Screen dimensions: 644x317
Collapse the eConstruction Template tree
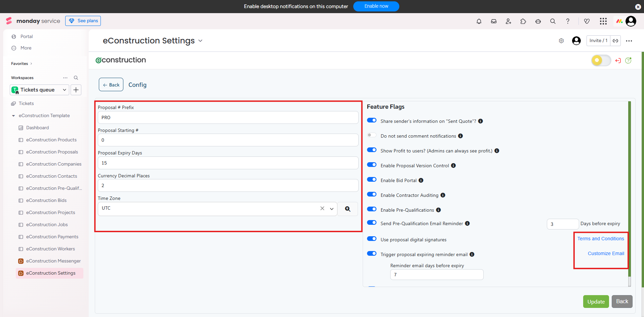(13, 116)
